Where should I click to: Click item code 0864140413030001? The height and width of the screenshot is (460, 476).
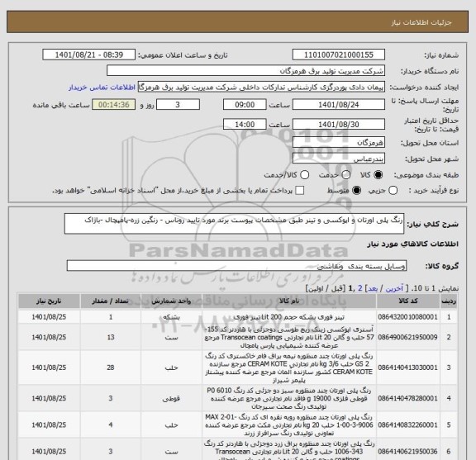coord(407,368)
